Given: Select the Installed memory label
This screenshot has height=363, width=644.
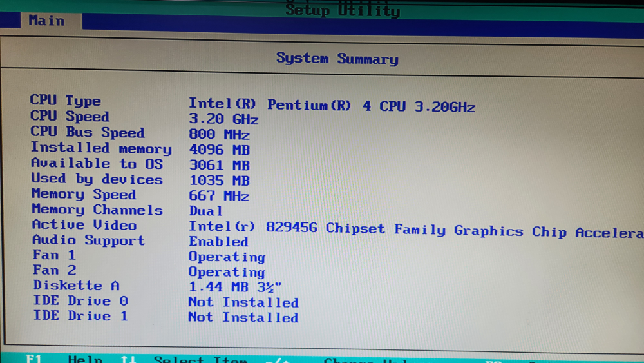Looking at the screenshot, I should click(x=101, y=148).
